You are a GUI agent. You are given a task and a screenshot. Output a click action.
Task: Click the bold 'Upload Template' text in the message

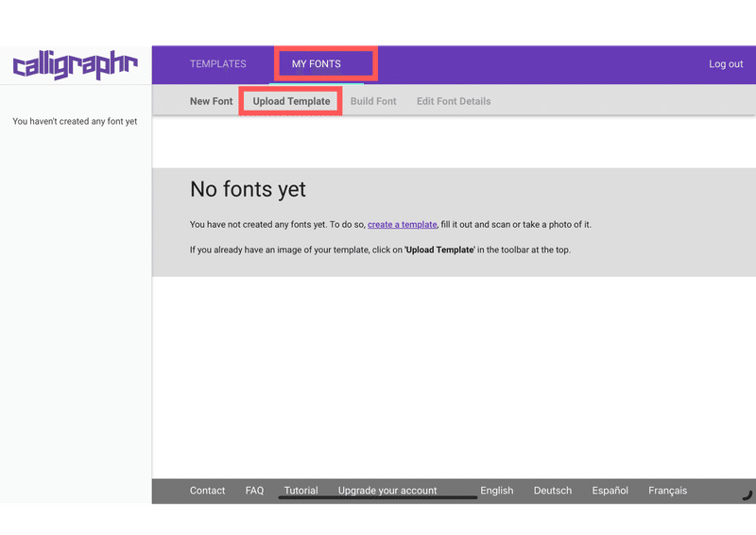tap(439, 250)
